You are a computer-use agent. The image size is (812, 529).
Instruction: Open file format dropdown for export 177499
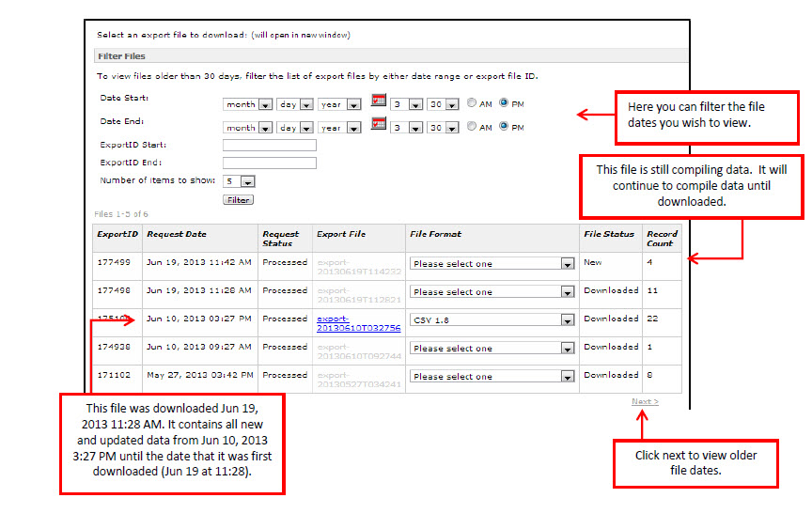492,263
